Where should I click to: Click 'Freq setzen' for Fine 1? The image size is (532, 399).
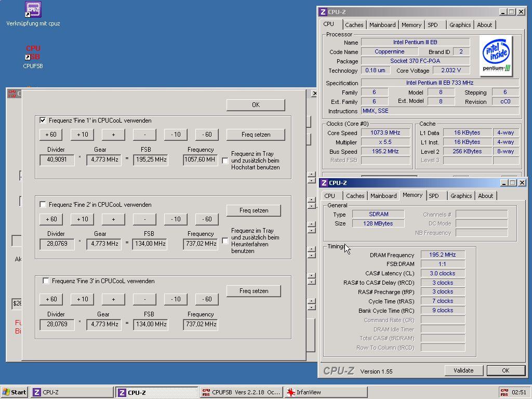pyautogui.click(x=256, y=135)
